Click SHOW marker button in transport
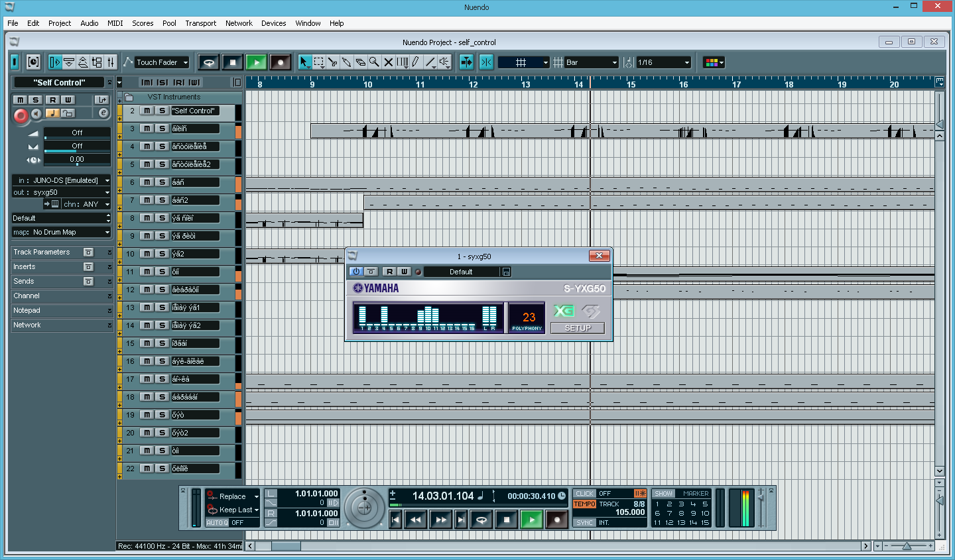 tap(663, 494)
